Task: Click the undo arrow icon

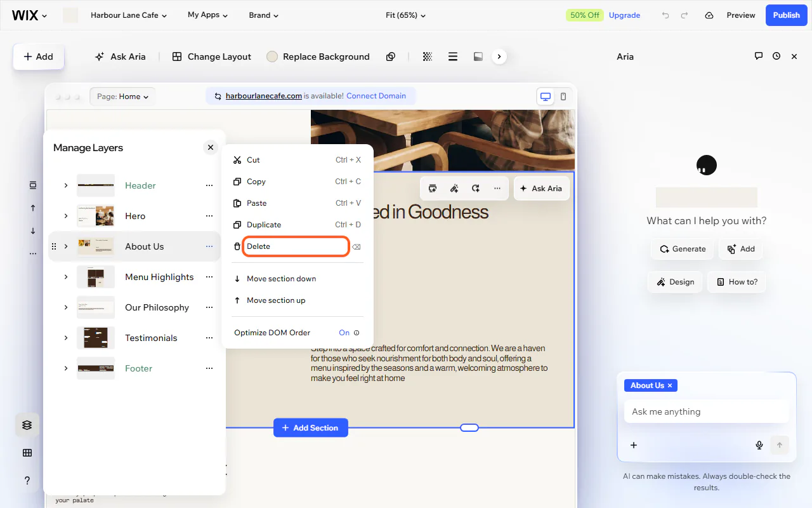Action: pyautogui.click(x=665, y=15)
